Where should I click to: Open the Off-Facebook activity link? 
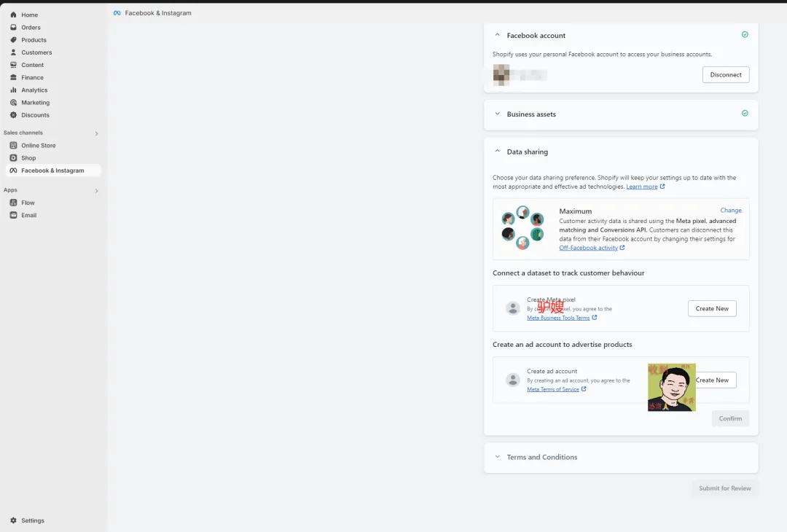coord(588,248)
